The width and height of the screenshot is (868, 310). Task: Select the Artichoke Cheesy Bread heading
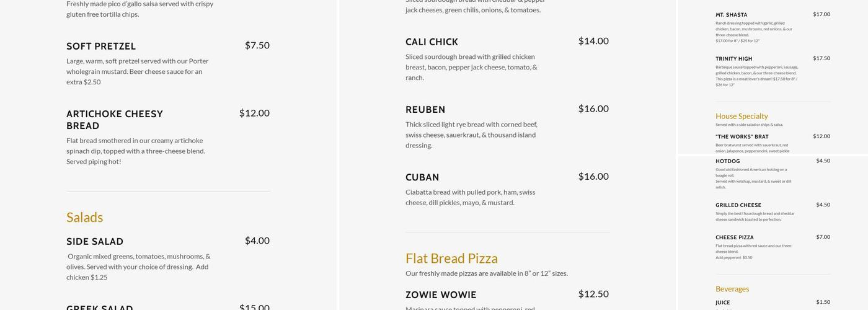tap(115, 120)
